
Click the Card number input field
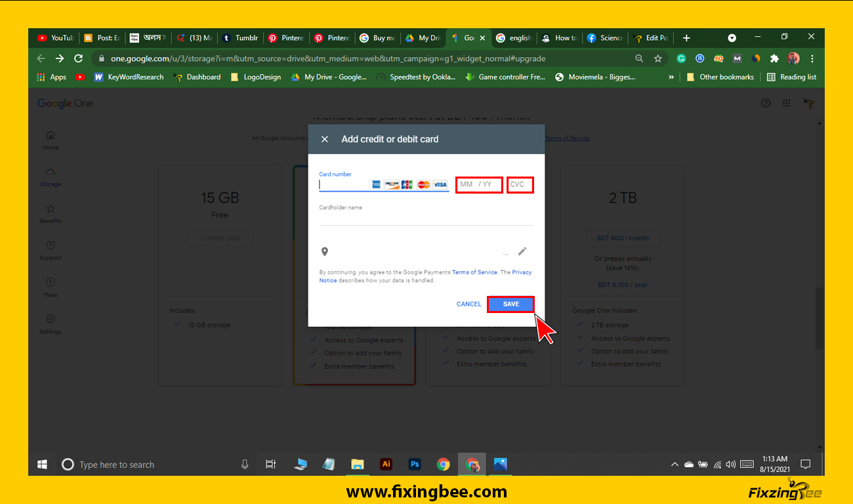tap(343, 185)
